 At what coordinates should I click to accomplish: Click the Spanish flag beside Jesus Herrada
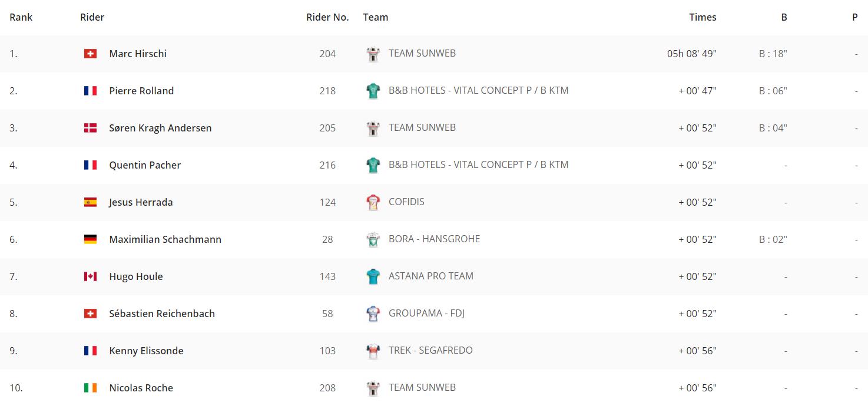pos(90,202)
